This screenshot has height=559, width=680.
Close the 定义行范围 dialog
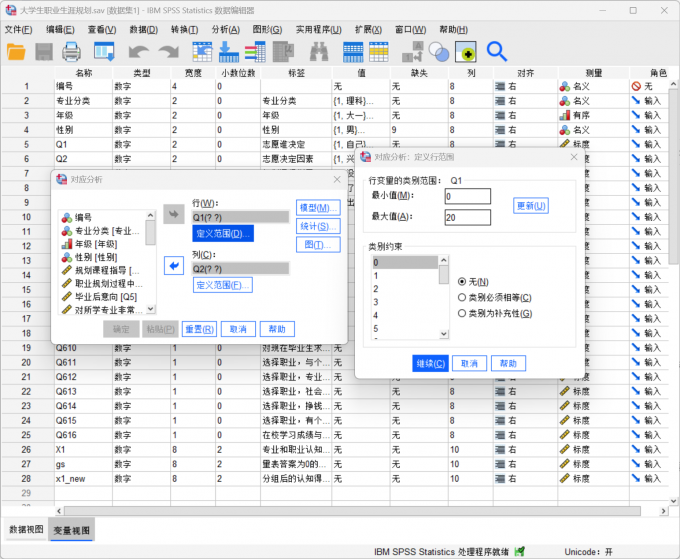point(574,157)
